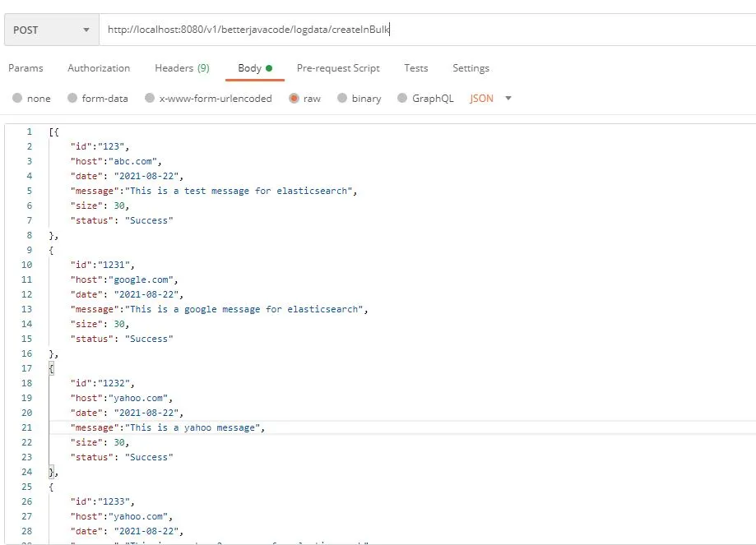Expand the body type dropdown next to GraphQL
756x545 pixels.
508,97
